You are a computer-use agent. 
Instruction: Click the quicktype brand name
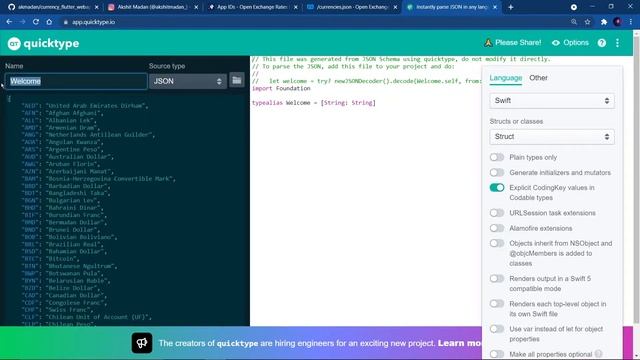coord(51,43)
